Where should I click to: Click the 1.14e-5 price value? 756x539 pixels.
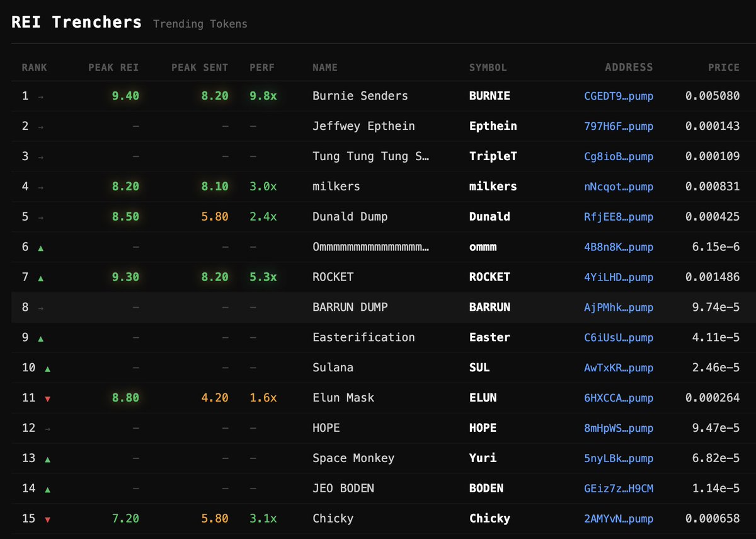pos(716,489)
